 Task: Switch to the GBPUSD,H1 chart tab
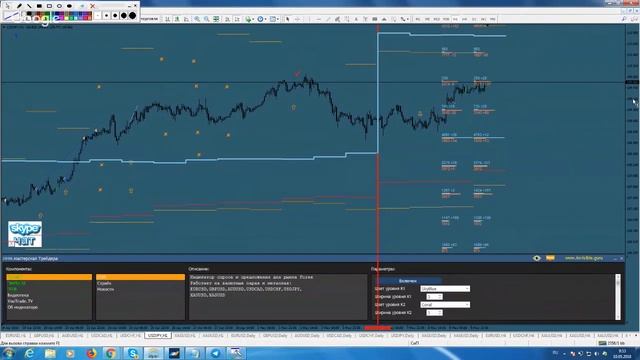click(x=44, y=336)
